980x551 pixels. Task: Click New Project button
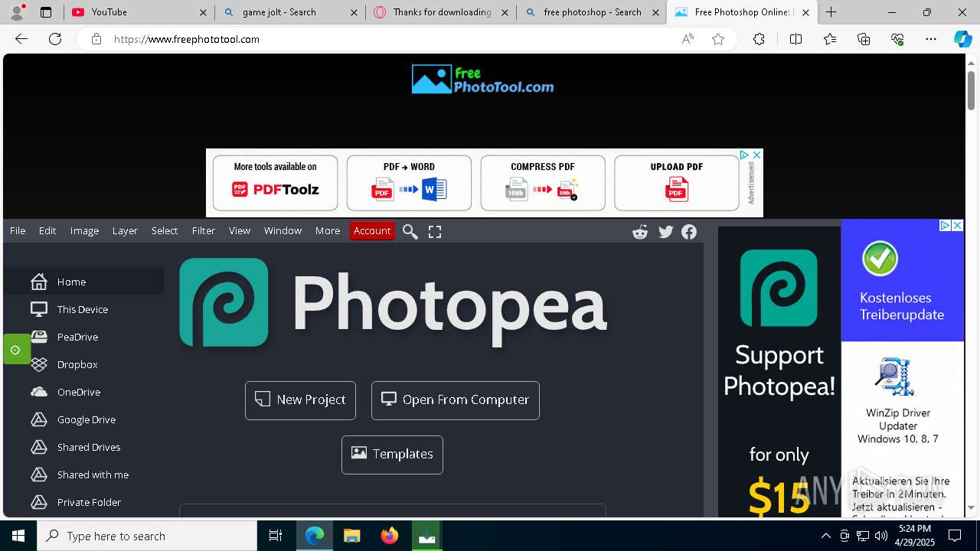pos(300,400)
